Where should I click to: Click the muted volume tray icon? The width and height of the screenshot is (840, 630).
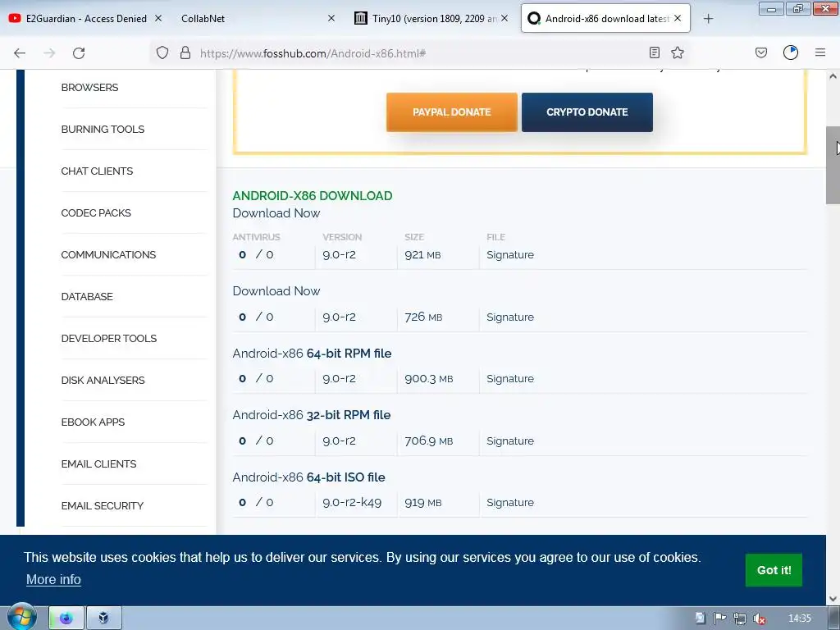tap(759, 619)
